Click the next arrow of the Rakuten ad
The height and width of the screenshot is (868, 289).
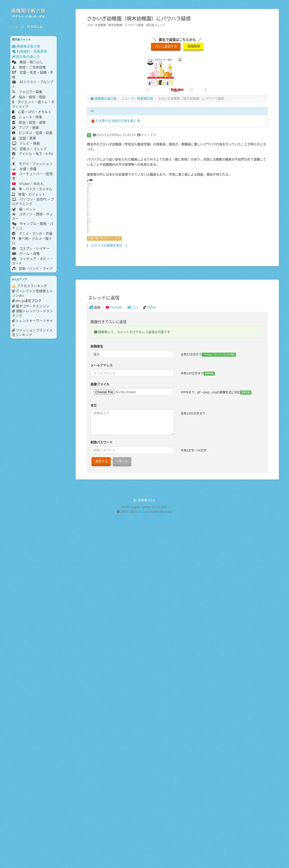point(205,90)
